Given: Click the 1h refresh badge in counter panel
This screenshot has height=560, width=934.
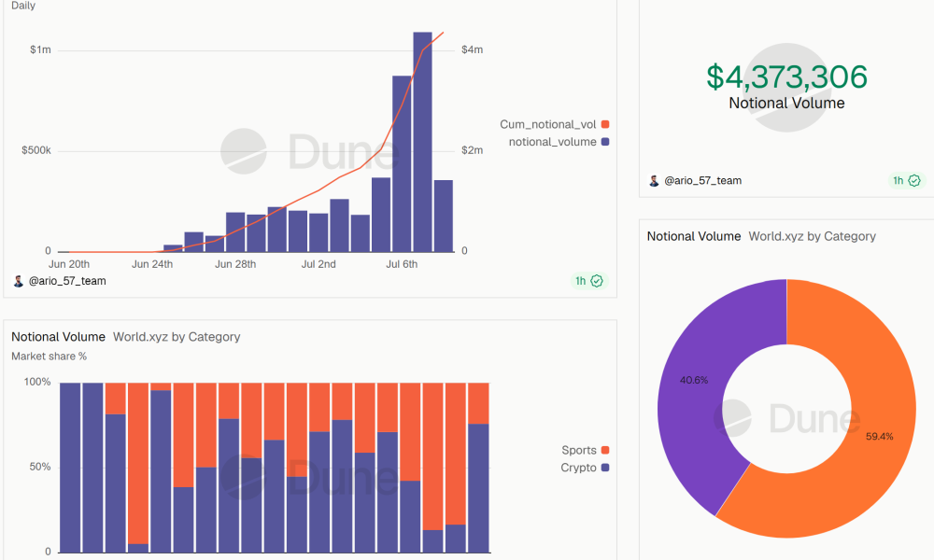Looking at the screenshot, I should point(906,180).
